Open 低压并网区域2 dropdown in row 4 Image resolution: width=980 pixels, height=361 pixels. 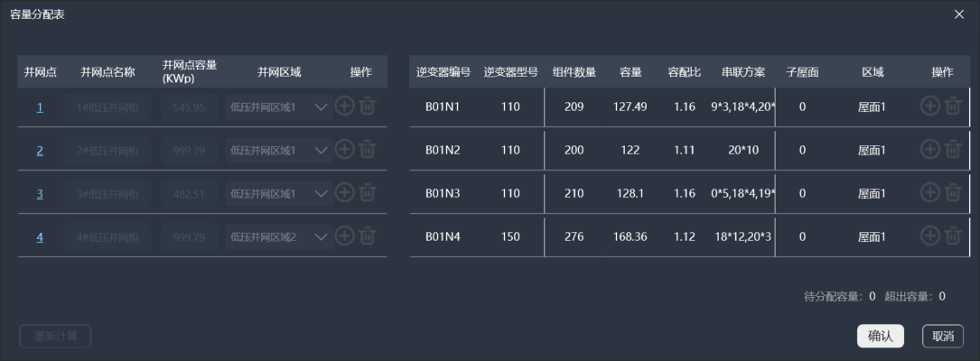[321, 236]
